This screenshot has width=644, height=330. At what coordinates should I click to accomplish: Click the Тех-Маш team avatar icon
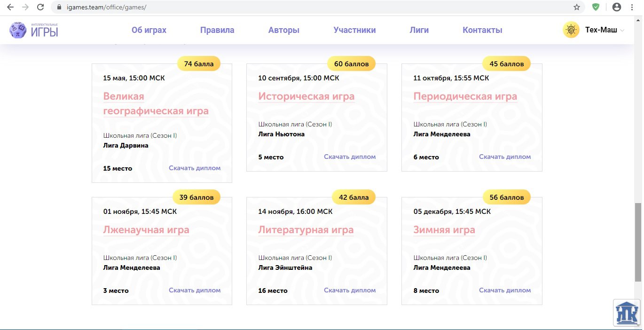pos(571,30)
